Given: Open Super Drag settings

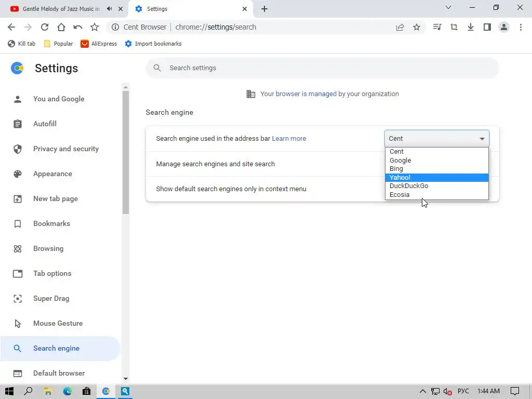Looking at the screenshot, I should pos(60,299).
